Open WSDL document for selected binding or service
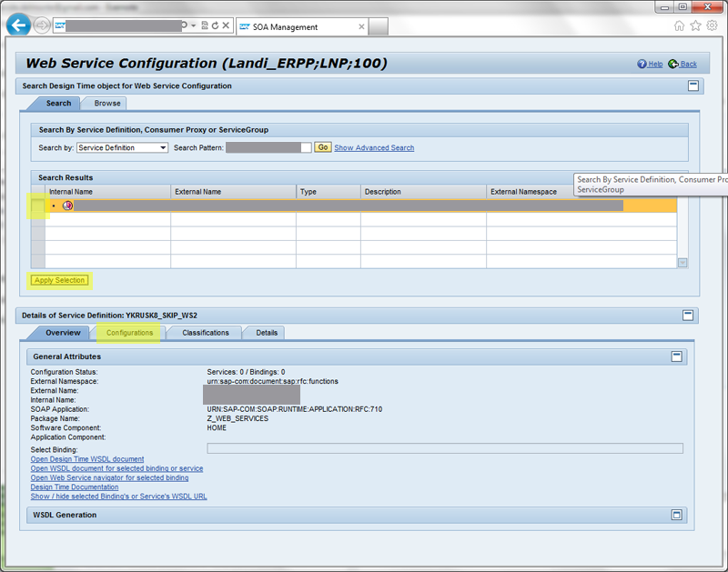Image resolution: width=728 pixels, height=572 pixels. pyautogui.click(x=116, y=468)
